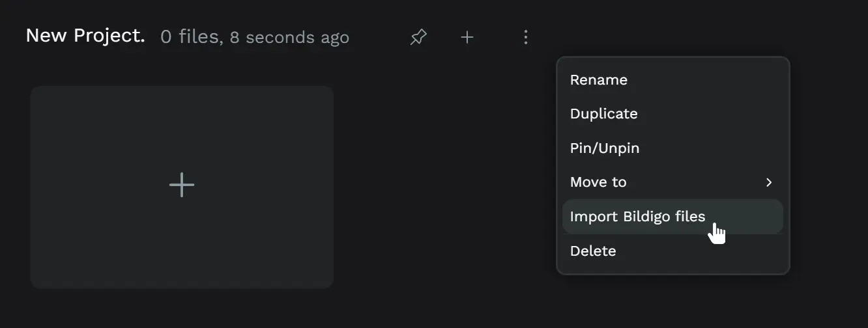Click the New Project title text
Image resolution: width=868 pixels, height=328 pixels.
click(85, 36)
